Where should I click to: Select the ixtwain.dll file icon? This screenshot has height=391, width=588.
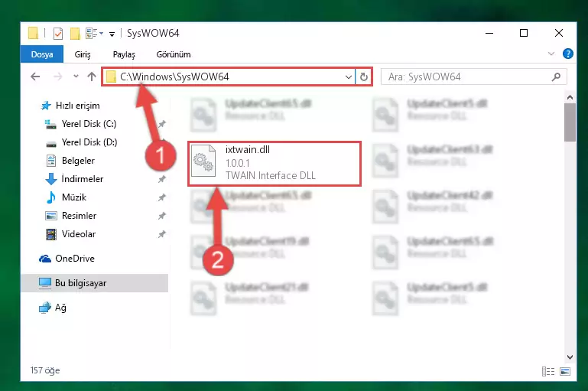click(203, 161)
